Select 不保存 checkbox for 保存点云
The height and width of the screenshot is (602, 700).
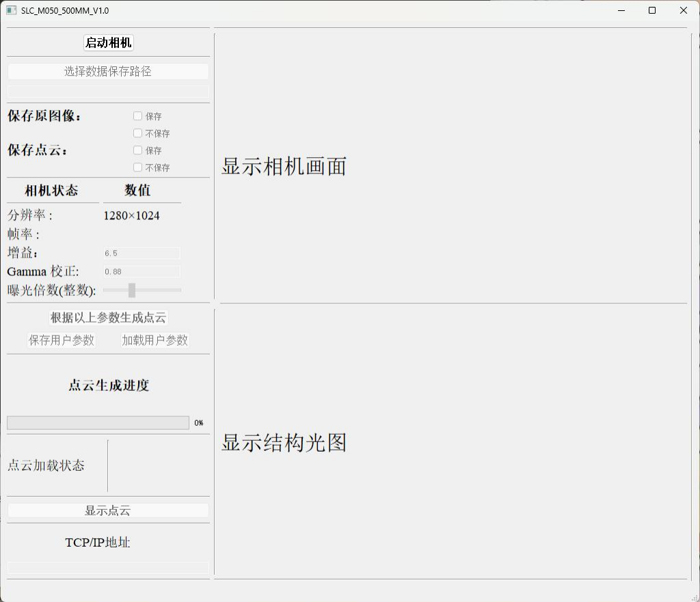point(138,167)
